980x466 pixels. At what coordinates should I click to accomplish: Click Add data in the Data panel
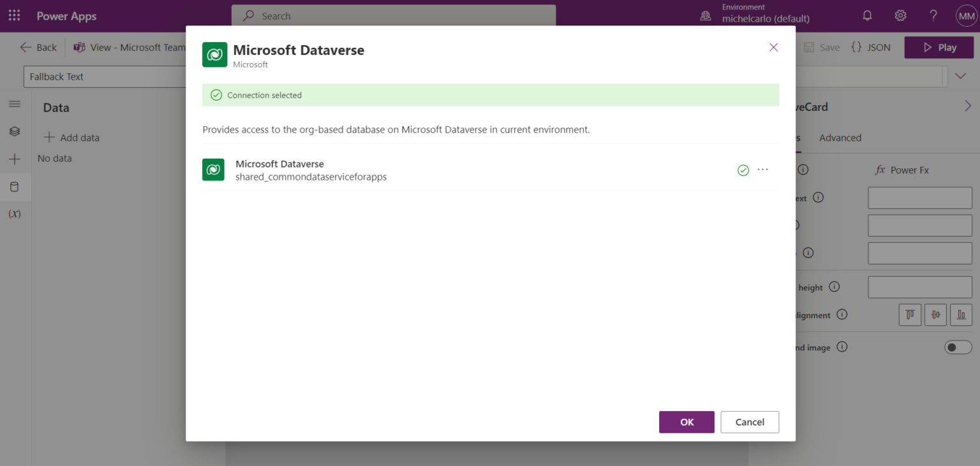(x=71, y=137)
